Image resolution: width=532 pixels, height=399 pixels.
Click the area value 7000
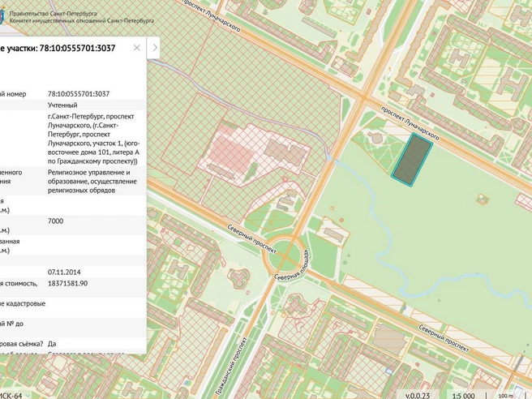pos(56,221)
